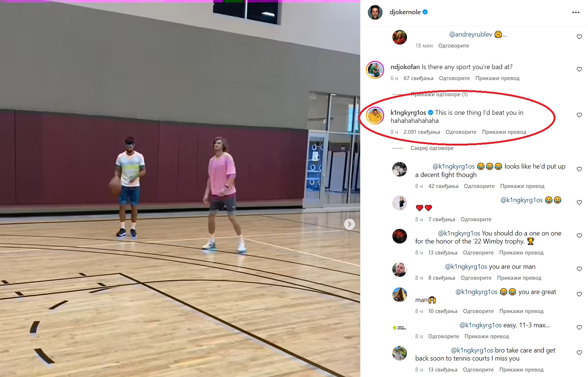Show translation for ndjokofan comment
Image resolution: width=588 pixels, height=377 pixels.
click(x=497, y=78)
